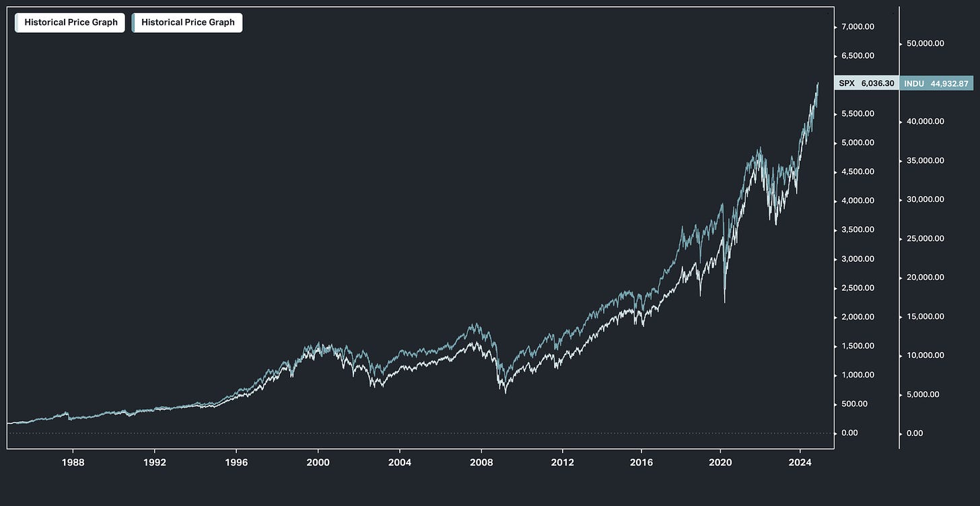Click the 4,500.00 tick on SPX axis
This screenshot has height=506, width=980.
(858, 172)
